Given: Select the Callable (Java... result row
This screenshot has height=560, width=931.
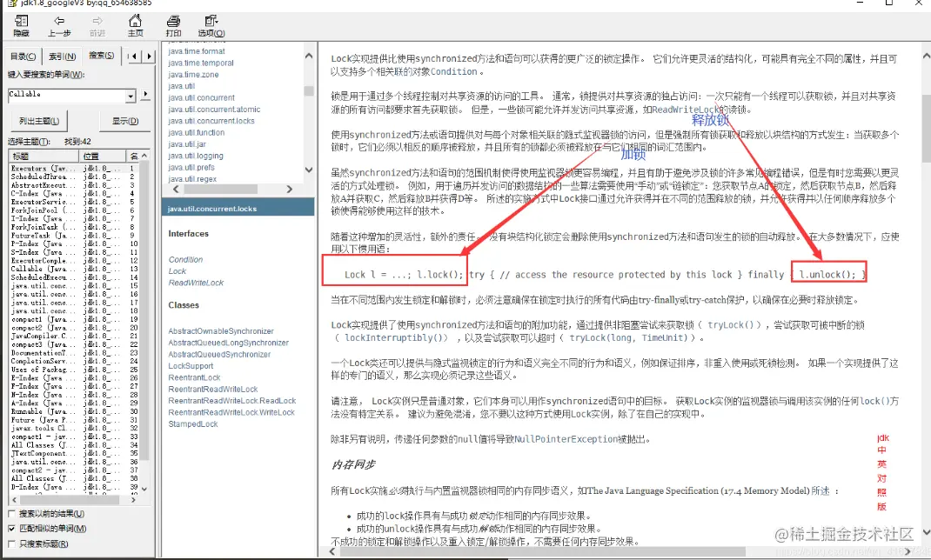Looking at the screenshot, I should click(x=74, y=269).
